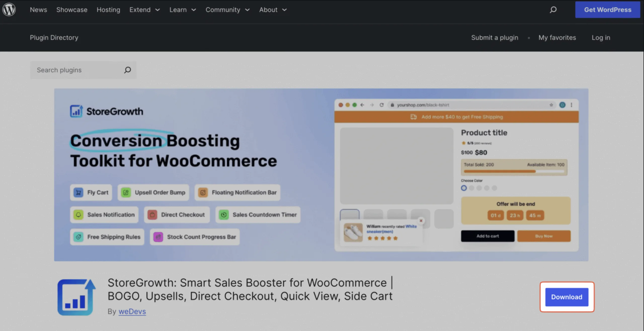Viewport: 644px width, 331px height.
Task: Click the WordPress logo icon
Action: click(x=9, y=10)
